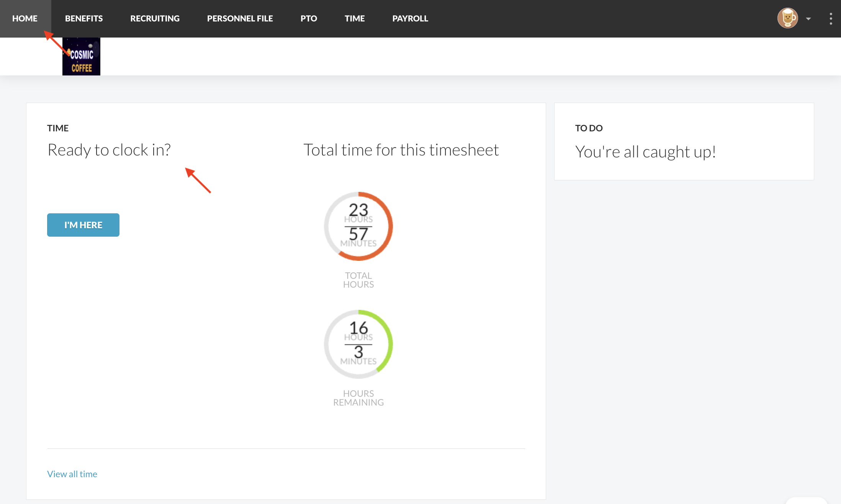841x504 pixels.
Task: Switch to the Time tab
Action: pyautogui.click(x=354, y=18)
